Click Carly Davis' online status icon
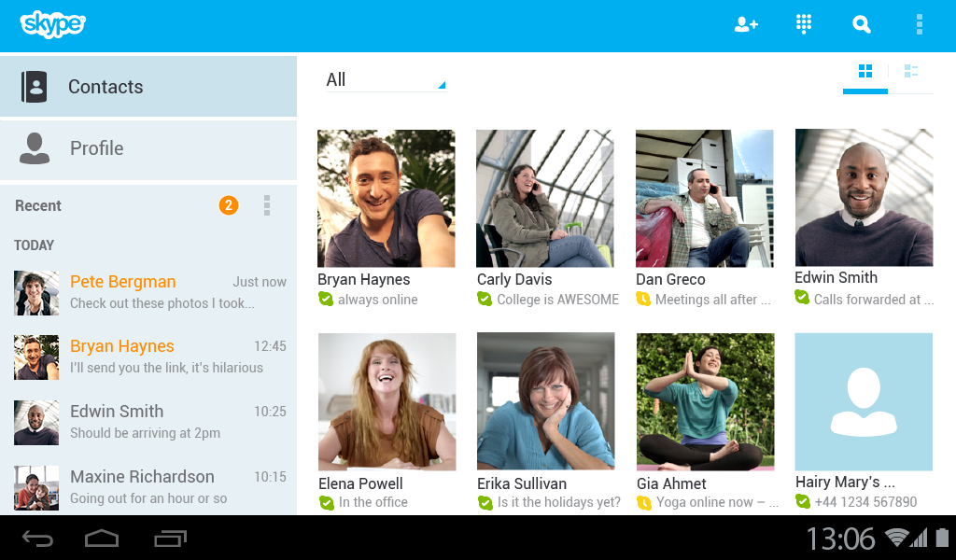This screenshot has width=956, height=560. [485, 300]
